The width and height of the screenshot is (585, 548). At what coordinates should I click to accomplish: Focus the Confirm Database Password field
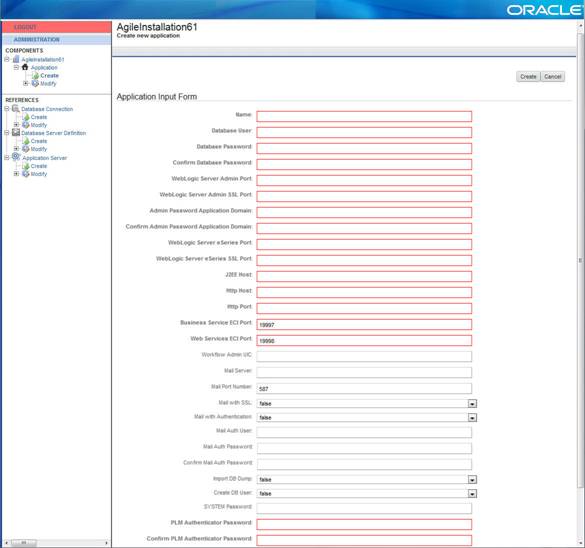coord(364,164)
